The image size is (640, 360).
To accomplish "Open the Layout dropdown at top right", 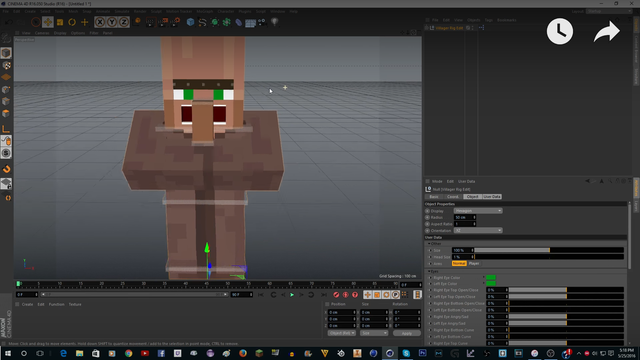I will tap(609, 11).
